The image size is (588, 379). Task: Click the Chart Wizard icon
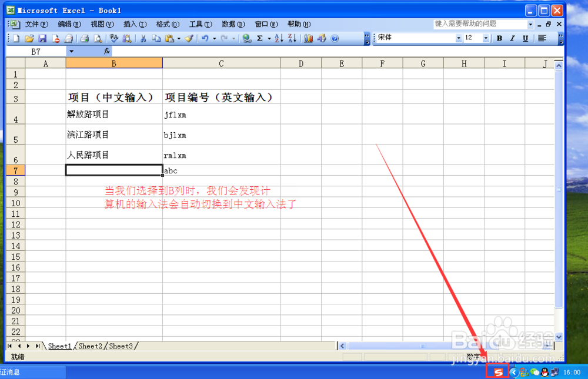(309, 38)
